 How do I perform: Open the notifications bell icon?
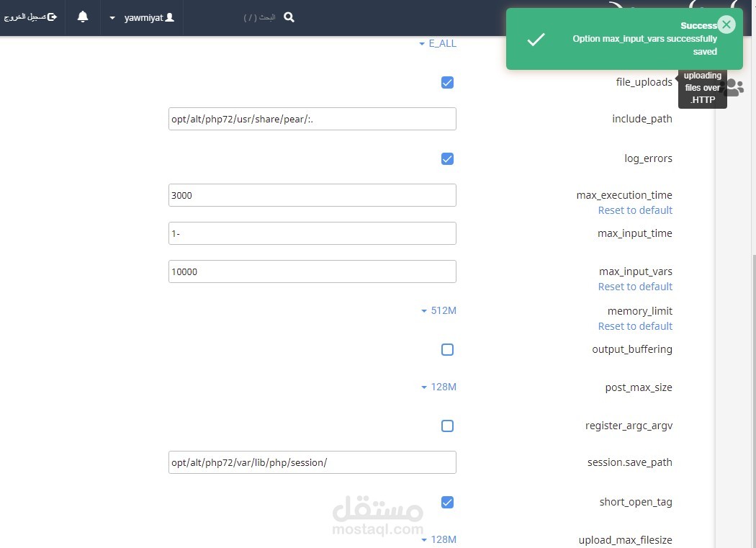[x=82, y=17]
